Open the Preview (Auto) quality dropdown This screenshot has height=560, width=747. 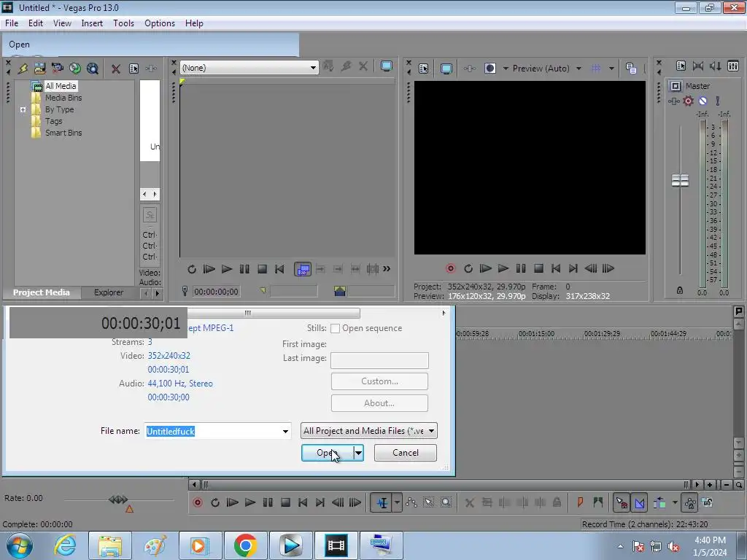(x=578, y=69)
